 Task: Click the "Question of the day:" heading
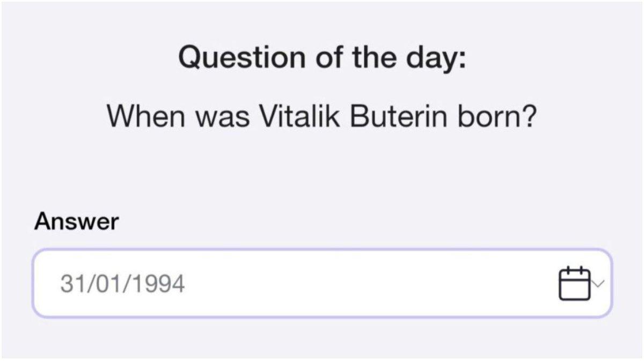pyautogui.click(x=322, y=57)
